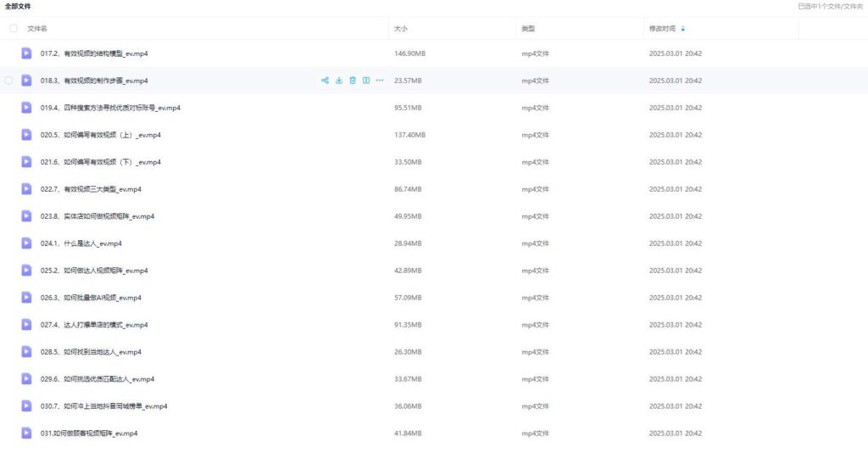Image resolution: width=868 pixels, height=453 pixels.
Task: Tick the select-all checkbox in the header
Action: (x=13, y=28)
